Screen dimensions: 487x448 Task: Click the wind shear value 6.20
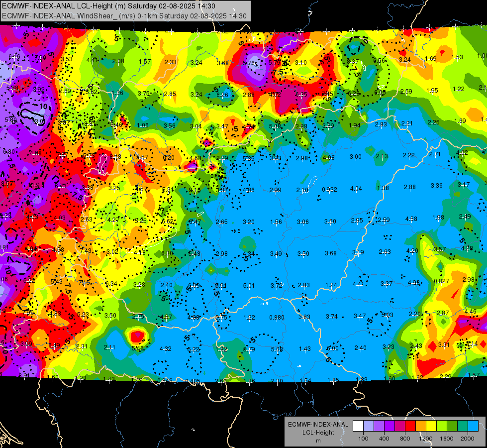(x=169, y=158)
